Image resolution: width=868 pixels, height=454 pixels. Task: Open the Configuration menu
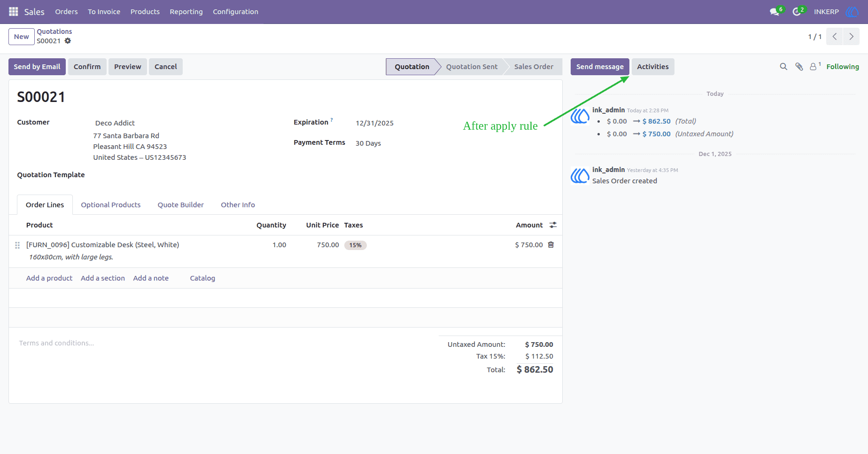(236, 12)
